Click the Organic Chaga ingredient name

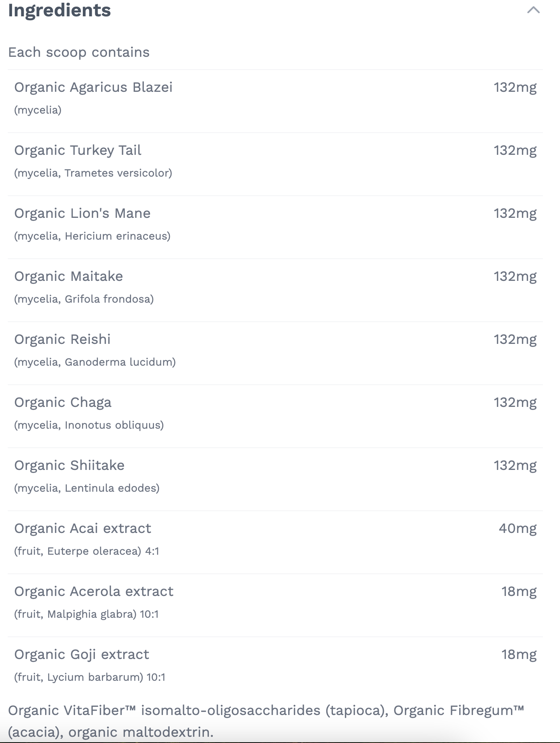[63, 402]
